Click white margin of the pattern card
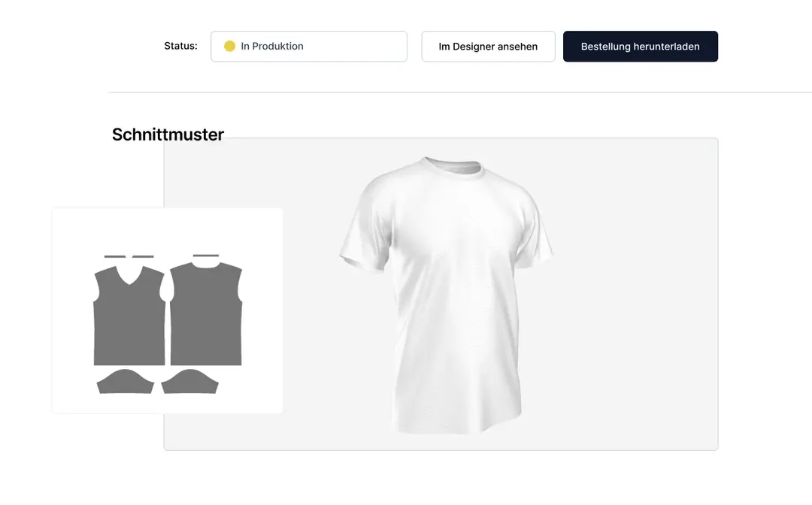Screen dimensions: 812x505 tap(167, 228)
